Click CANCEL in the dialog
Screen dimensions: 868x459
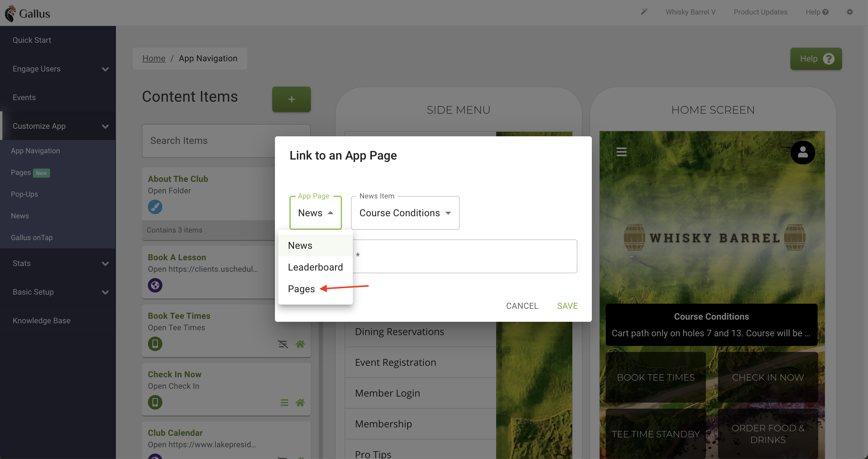coord(522,306)
